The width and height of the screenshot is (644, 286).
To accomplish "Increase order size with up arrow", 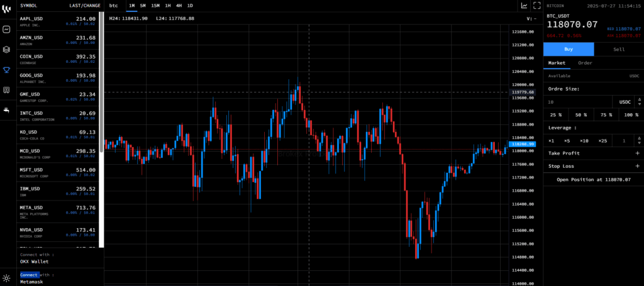I will (x=639, y=100).
